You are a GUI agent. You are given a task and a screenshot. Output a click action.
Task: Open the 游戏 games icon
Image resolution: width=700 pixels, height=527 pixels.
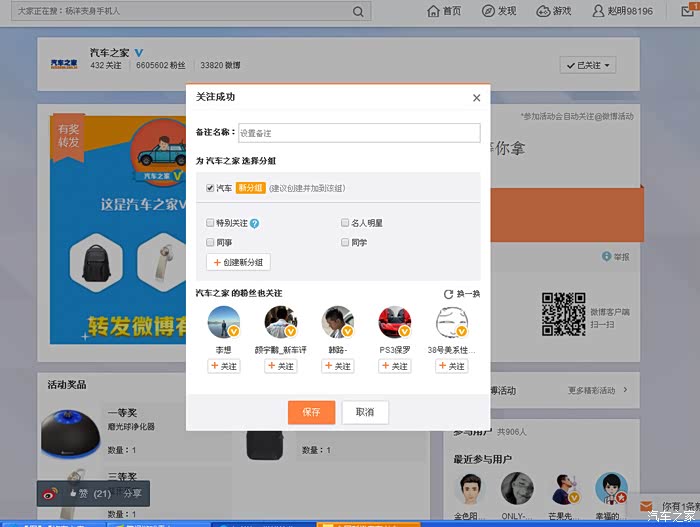[x=544, y=11]
